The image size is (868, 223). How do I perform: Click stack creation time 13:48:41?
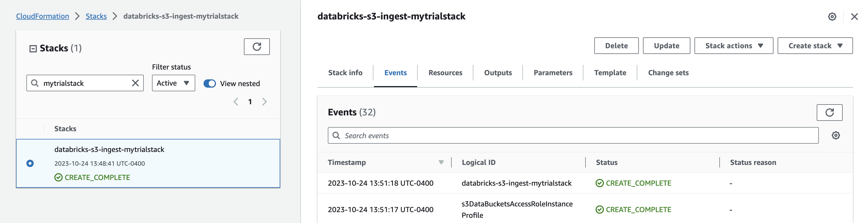[x=99, y=163]
